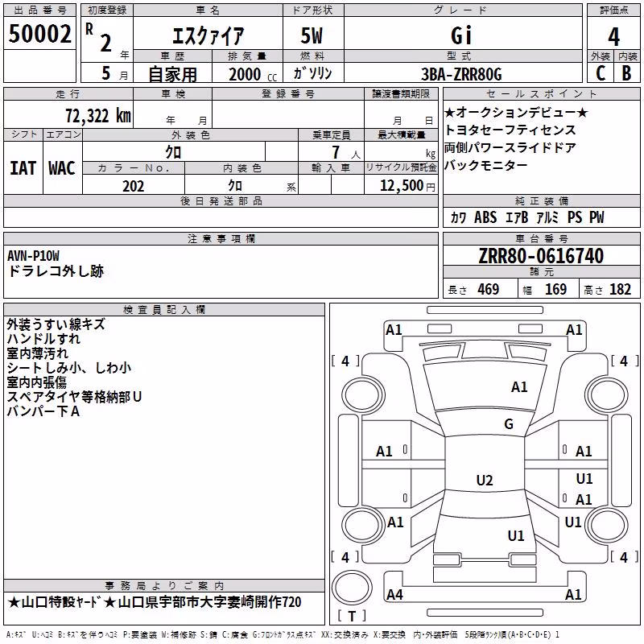This screenshot has height=644, width=644.
Task: Select equipment item ABS
Action: pos(485,217)
